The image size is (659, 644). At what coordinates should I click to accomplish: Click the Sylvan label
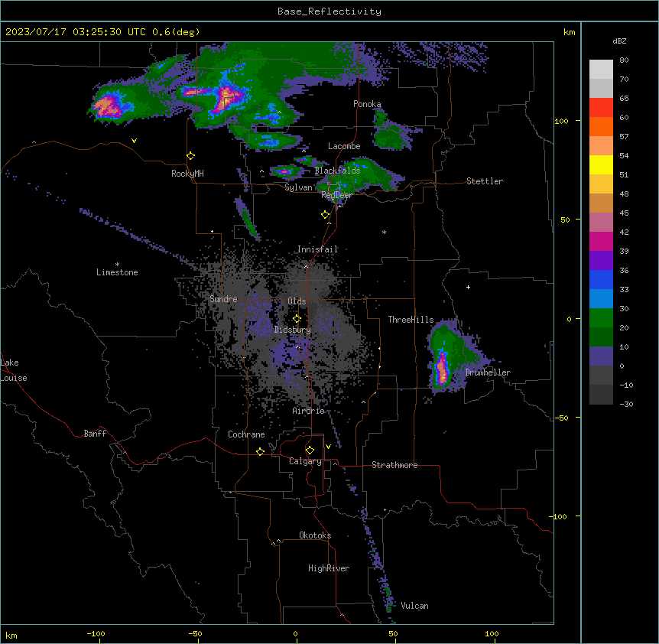pos(298,187)
